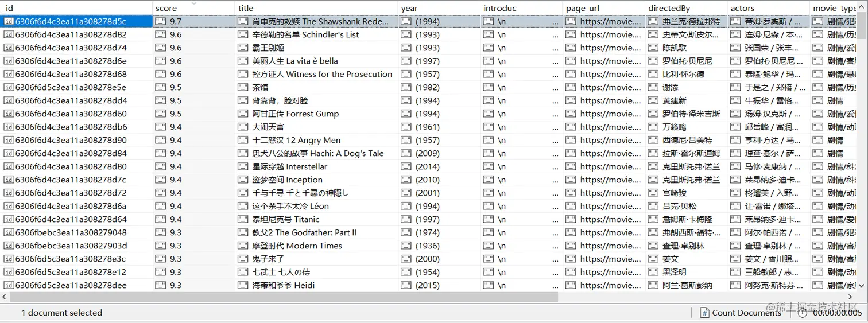Click the year column header

(439, 8)
